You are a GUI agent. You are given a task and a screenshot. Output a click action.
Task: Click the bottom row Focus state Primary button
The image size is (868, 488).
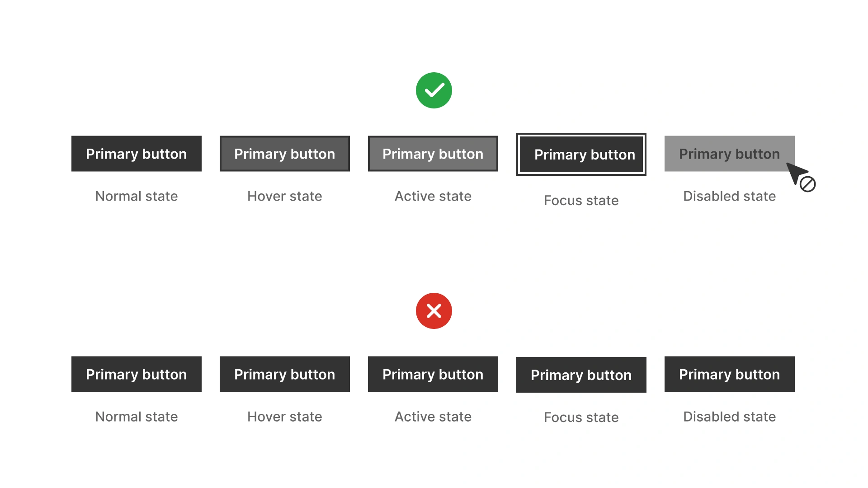581,375
